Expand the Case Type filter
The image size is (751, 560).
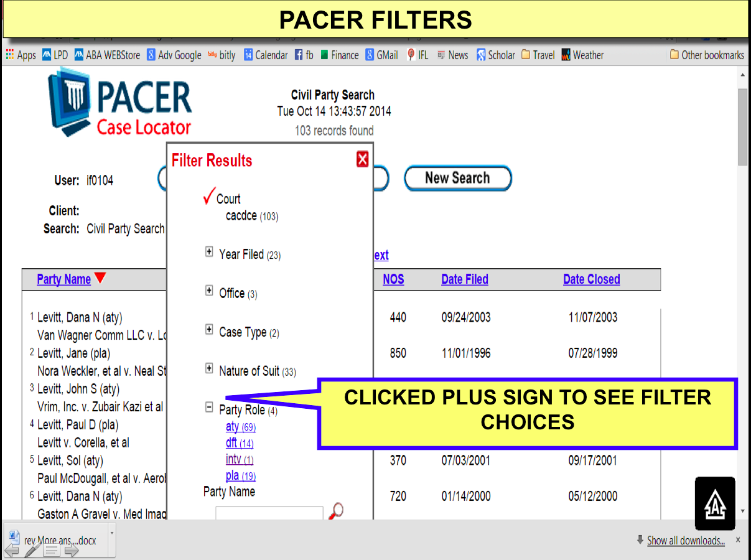209,330
